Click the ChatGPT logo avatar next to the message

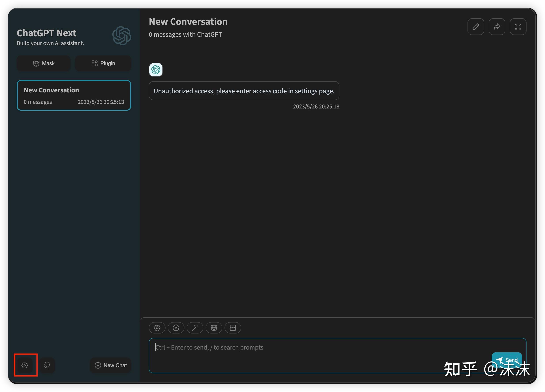coord(156,70)
